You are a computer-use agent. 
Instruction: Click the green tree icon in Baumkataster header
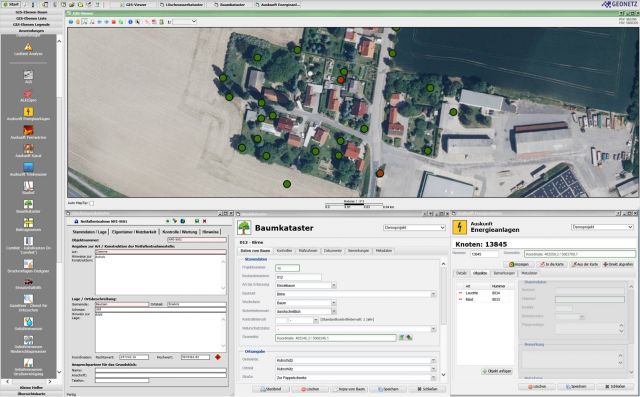[x=244, y=228]
